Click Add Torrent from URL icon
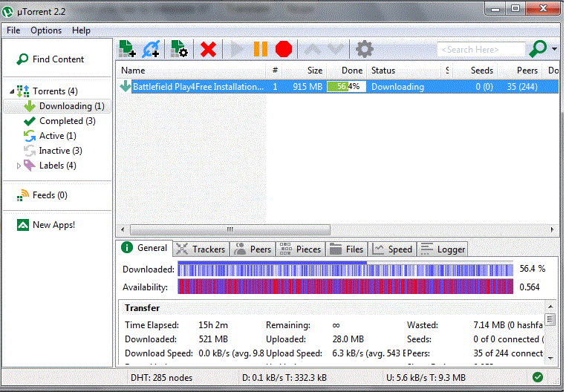This screenshot has width=566, height=392. tap(152, 49)
